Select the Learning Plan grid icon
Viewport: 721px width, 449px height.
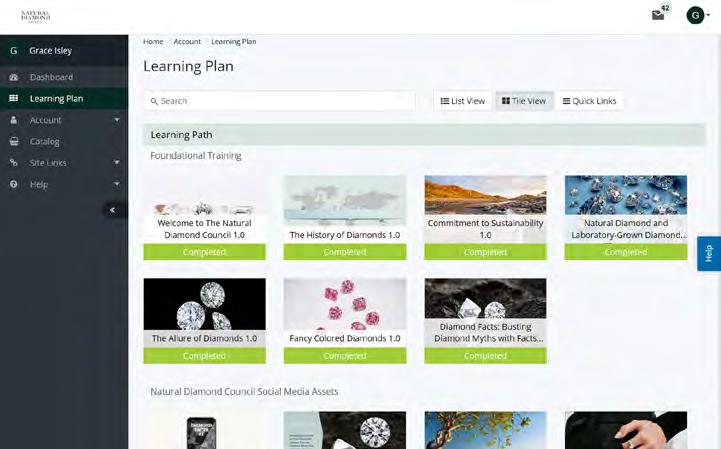tap(14, 98)
